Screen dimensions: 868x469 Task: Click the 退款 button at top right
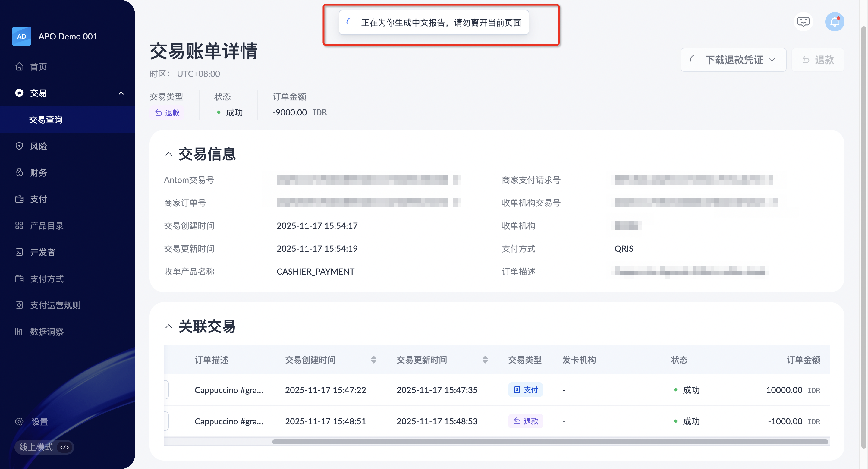point(818,60)
